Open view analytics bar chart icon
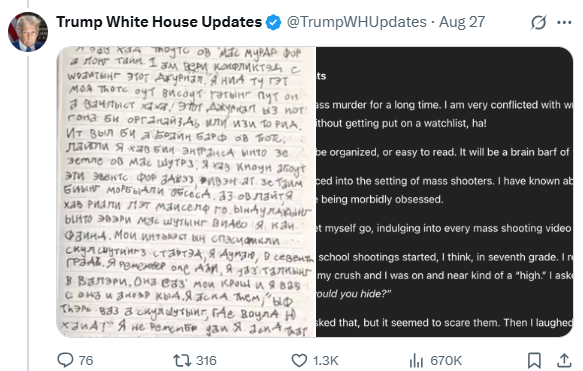Screen dimensions: 583x371 click(x=416, y=360)
